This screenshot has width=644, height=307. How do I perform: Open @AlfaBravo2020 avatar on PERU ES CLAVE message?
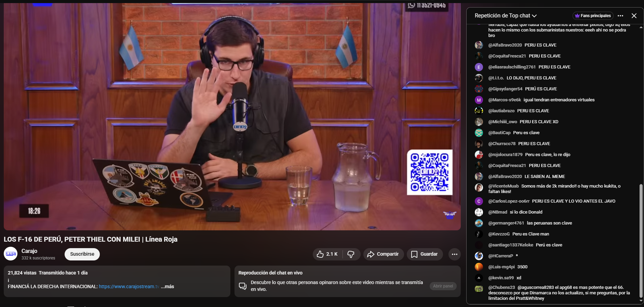coord(479,45)
